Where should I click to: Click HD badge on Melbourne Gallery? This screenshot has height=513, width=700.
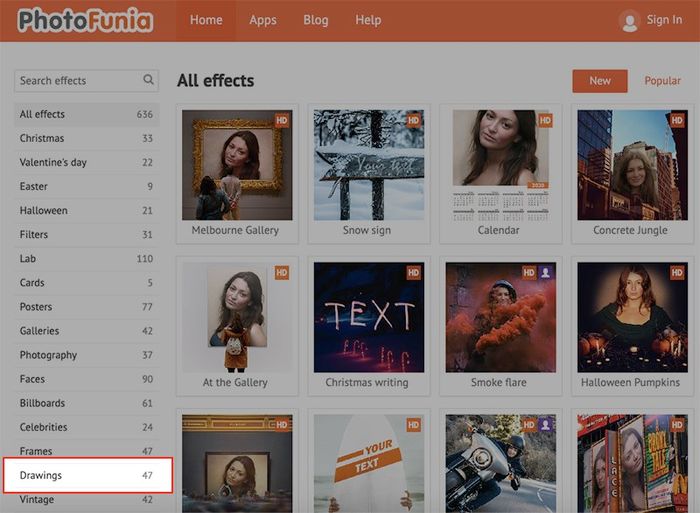(x=282, y=120)
